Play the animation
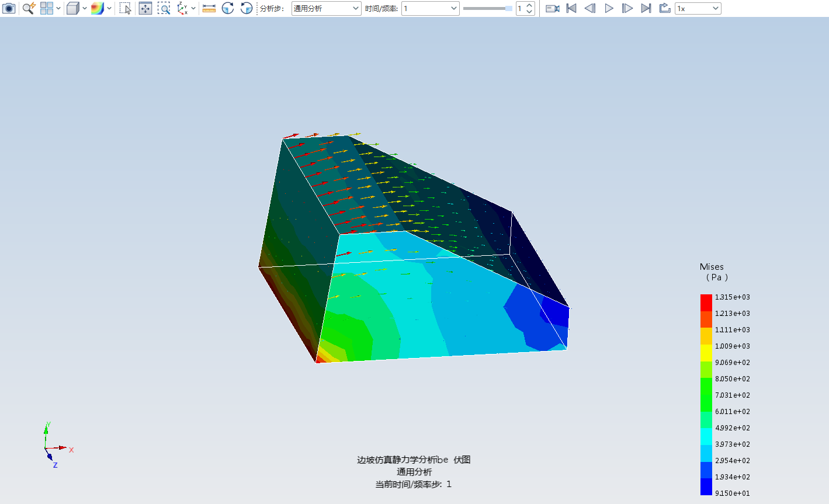The image size is (829, 504). coord(609,8)
